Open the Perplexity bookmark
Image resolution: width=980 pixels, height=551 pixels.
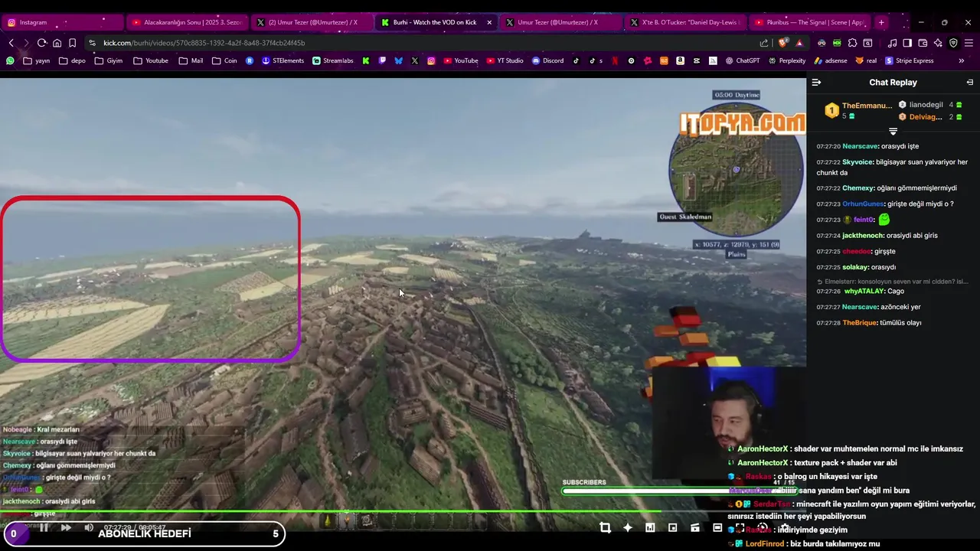786,60
